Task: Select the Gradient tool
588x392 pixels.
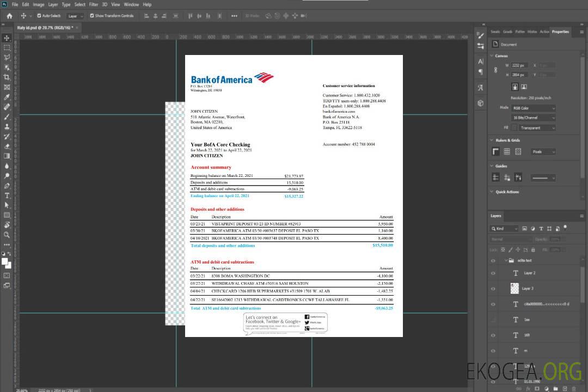Action: tap(7, 156)
